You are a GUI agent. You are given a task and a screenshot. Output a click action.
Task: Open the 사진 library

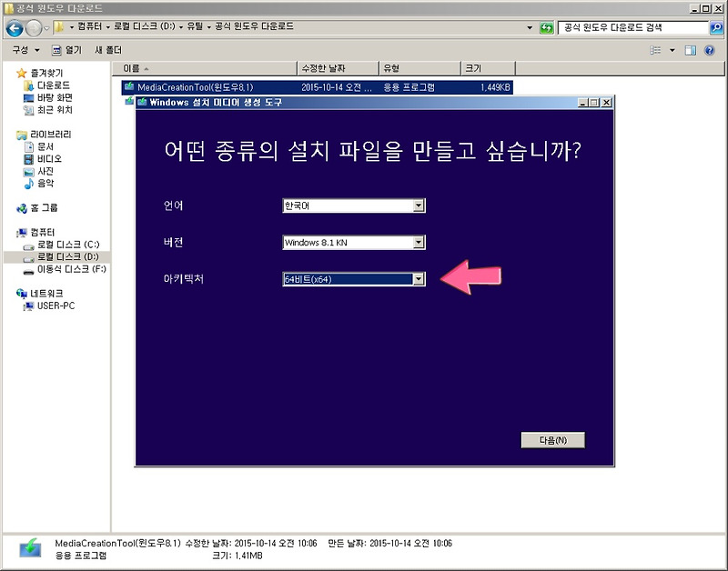(45, 171)
